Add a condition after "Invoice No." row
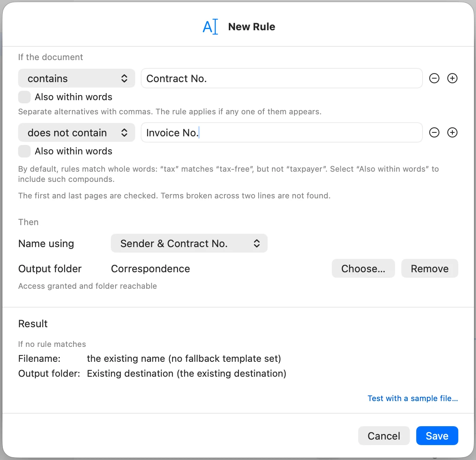The image size is (476, 460). (x=452, y=132)
